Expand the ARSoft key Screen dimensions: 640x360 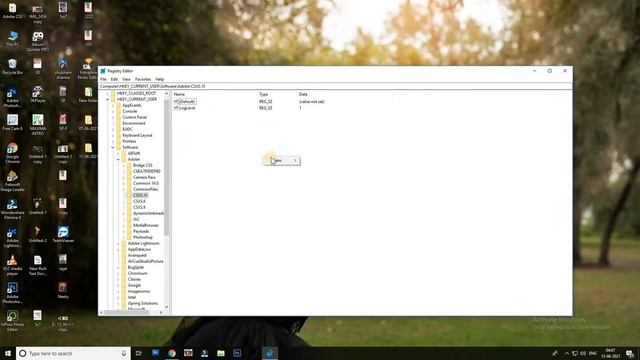click(118, 153)
